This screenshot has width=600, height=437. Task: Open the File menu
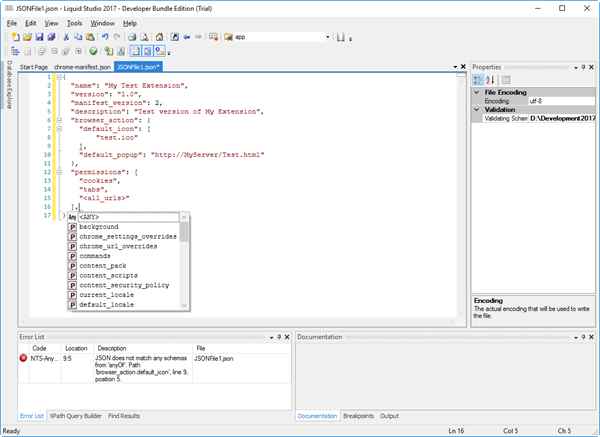12,23
